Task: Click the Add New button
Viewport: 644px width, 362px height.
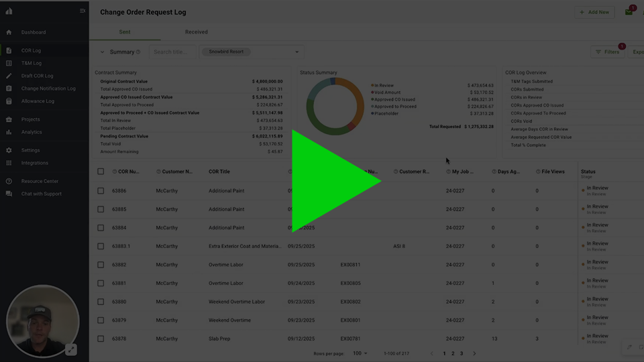Action: tap(594, 12)
